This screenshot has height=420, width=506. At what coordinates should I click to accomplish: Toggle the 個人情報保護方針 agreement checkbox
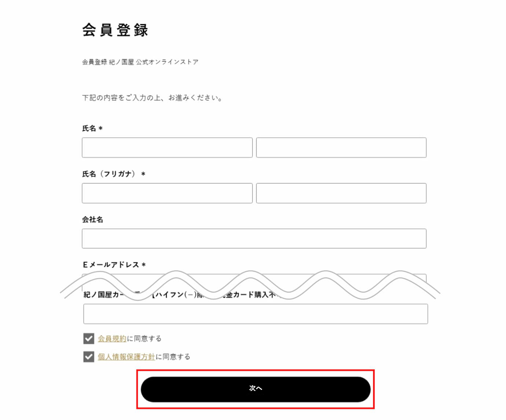tap(89, 357)
